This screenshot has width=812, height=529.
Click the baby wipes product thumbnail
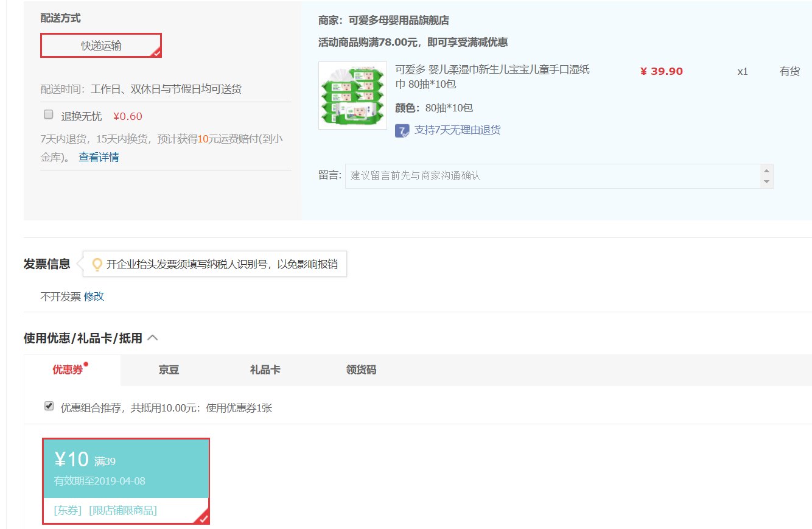coord(352,96)
